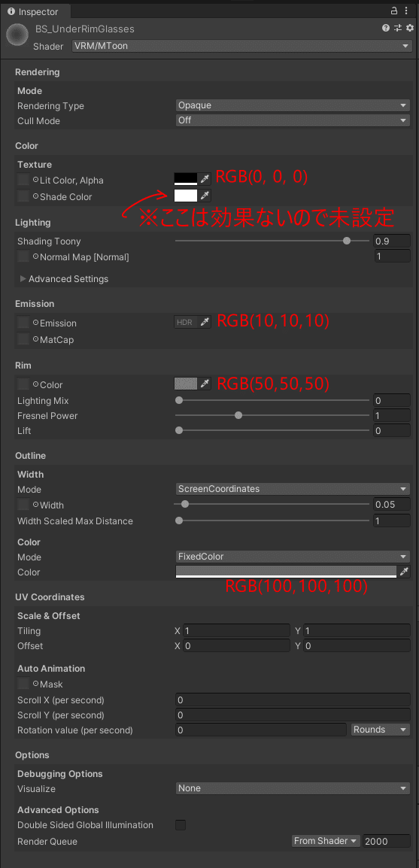Open the Rendering Type dropdown
The image size is (419, 868).
click(x=293, y=105)
